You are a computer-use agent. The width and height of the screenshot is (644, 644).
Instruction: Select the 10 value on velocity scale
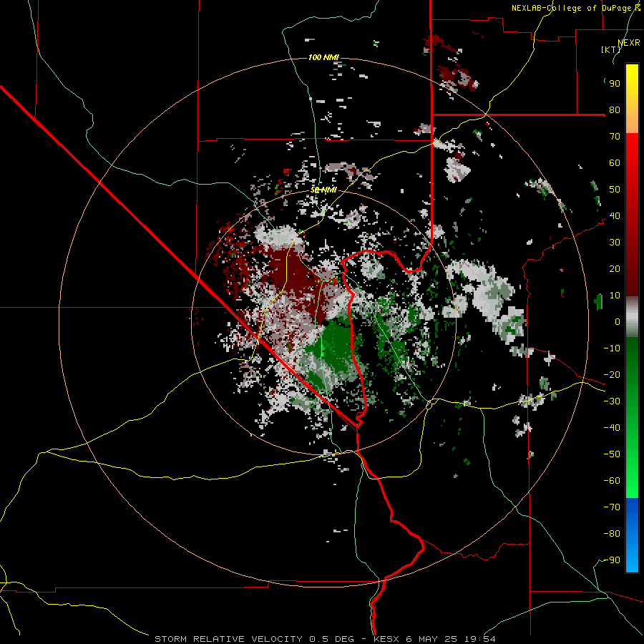615,296
